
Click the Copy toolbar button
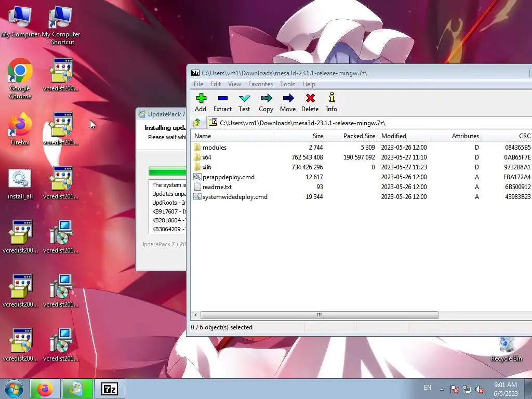(x=266, y=102)
